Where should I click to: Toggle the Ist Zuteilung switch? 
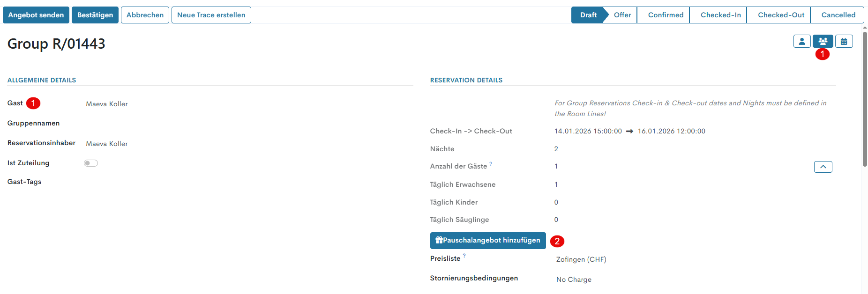[x=91, y=163]
